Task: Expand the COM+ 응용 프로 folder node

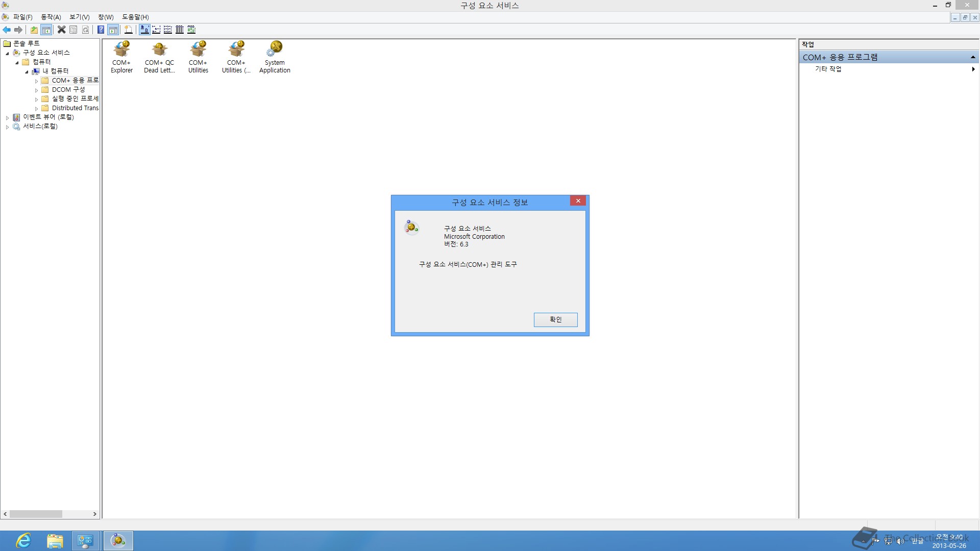Action: 36,81
